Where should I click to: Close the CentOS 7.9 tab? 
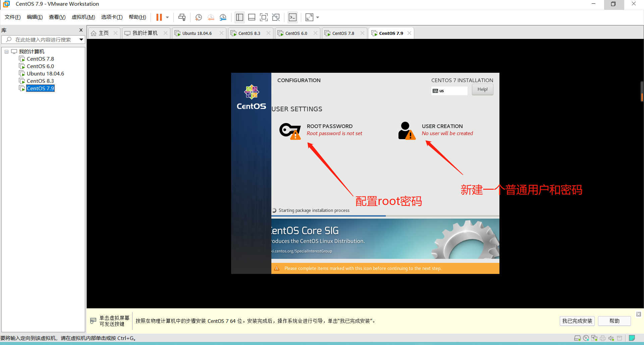click(409, 33)
